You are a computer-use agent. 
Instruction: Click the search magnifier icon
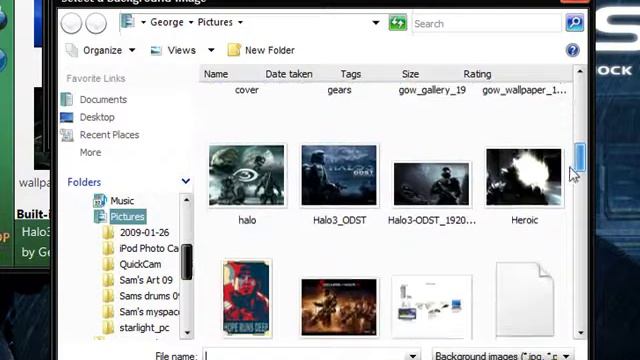[574, 22]
